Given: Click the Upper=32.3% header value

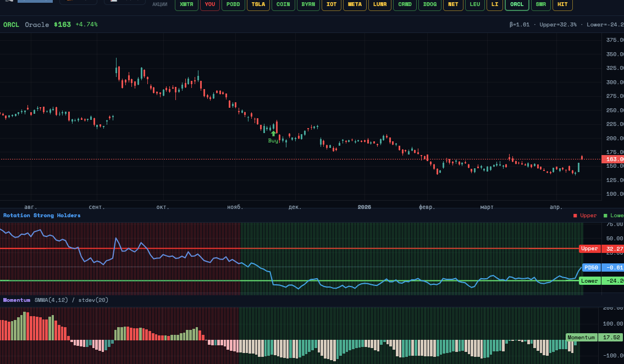Looking at the screenshot, I should tap(558, 25).
